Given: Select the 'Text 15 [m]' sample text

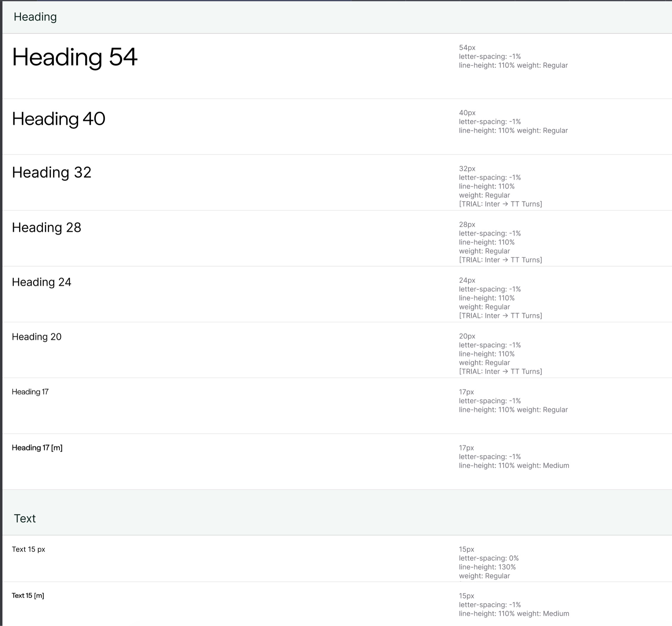Looking at the screenshot, I should (28, 596).
